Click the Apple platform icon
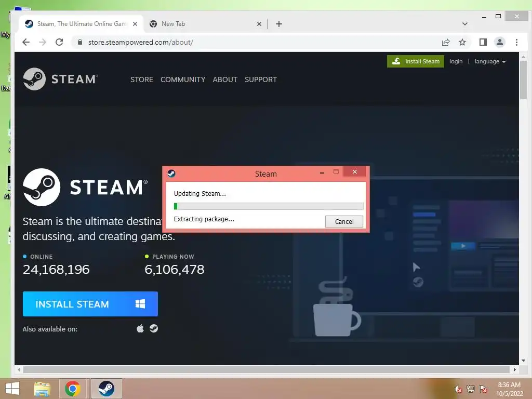Screen dimensions: 532x399 tap(140, 328)
